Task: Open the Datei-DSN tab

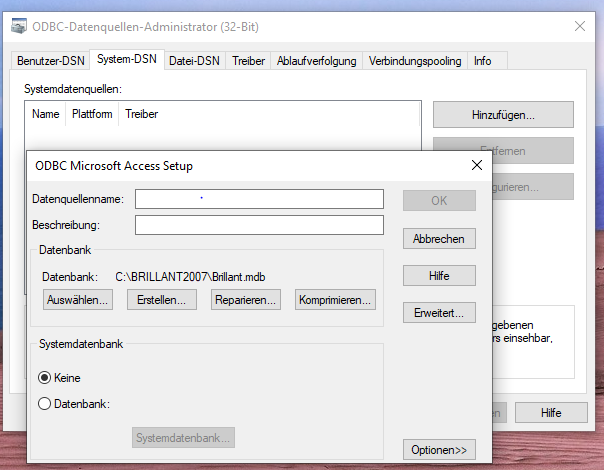Action: pyautogui.click(x=194, y=61)
